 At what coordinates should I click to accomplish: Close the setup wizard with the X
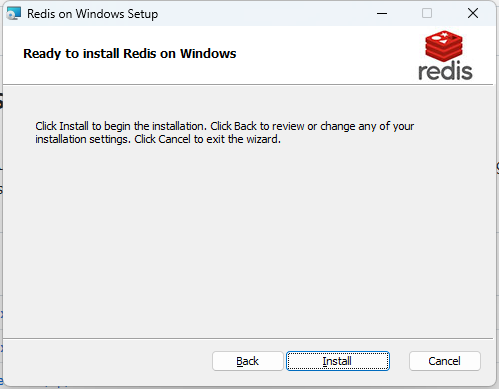click(x=473, y=13)
